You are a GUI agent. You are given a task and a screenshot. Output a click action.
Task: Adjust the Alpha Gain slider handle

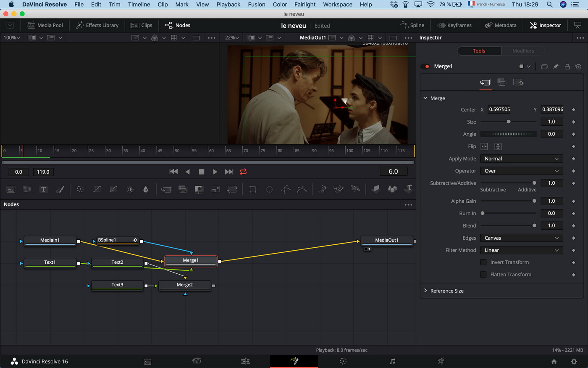(534, 201)
